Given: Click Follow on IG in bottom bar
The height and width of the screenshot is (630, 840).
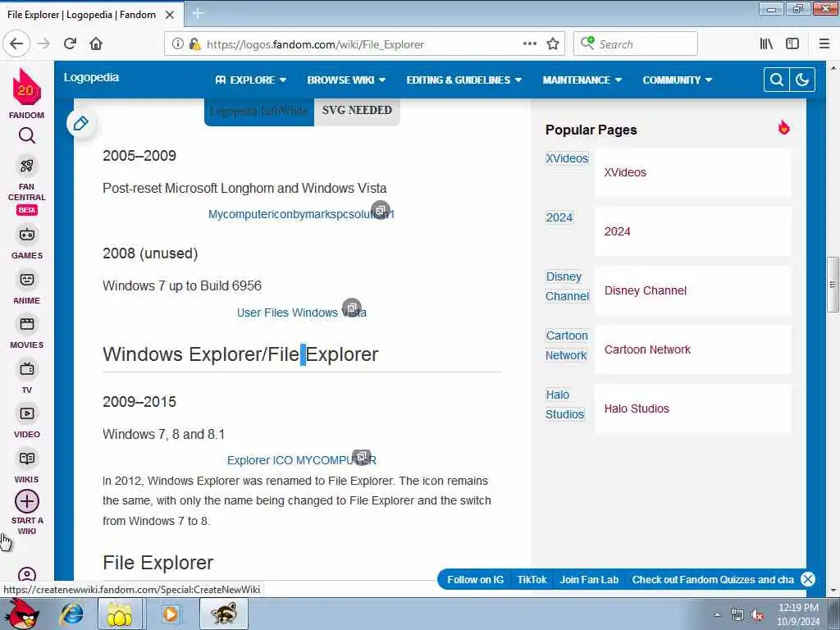Looking at the screenshot, I should [x=475, y=580].
